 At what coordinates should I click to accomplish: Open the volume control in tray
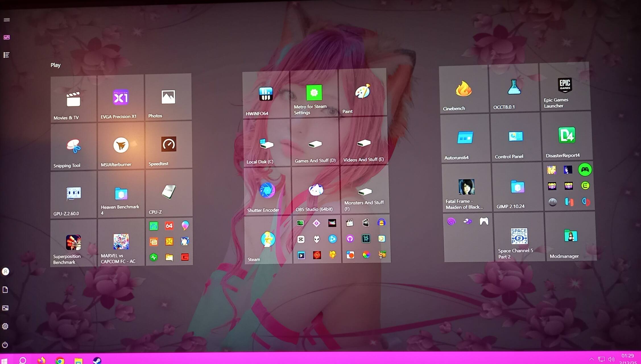click(x=611, y=359)
